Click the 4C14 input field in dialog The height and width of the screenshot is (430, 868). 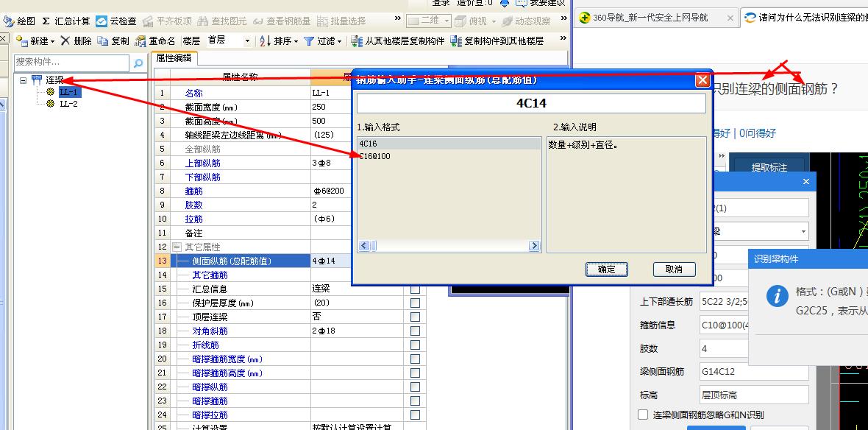click(531, 104)
